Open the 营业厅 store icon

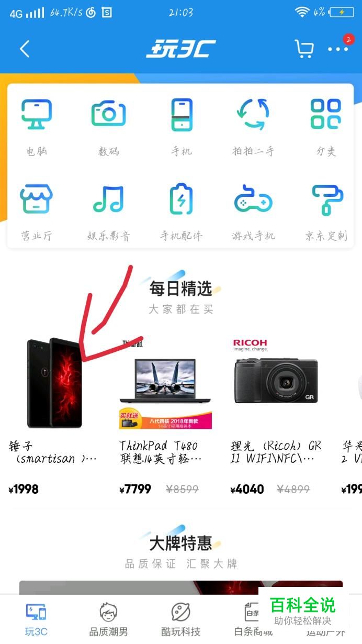[x=36, y=198]
